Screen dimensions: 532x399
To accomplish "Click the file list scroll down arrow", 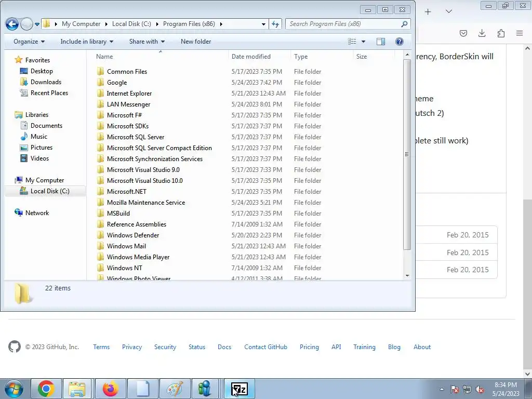I will pos(407,276).
